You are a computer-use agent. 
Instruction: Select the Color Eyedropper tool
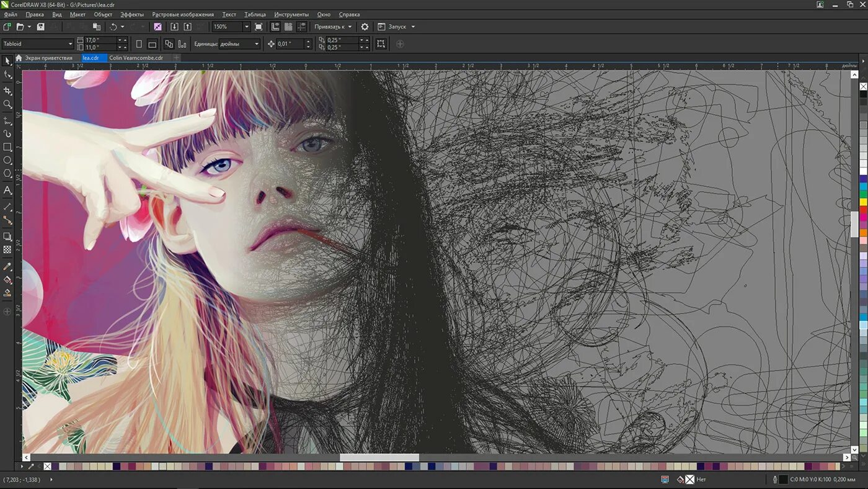pos(7,266)
